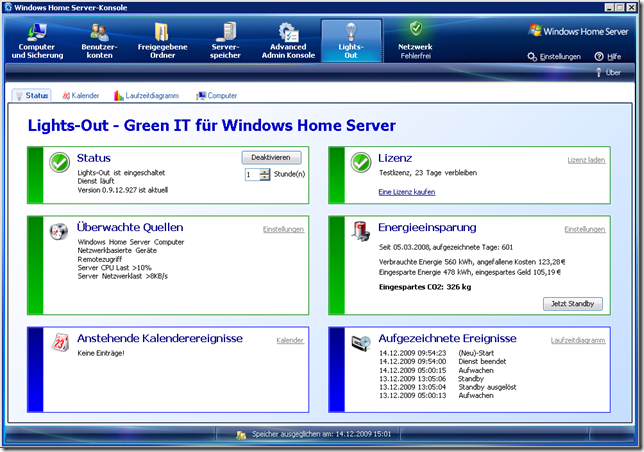Click the status bar storage balance icon

point(241,435)
